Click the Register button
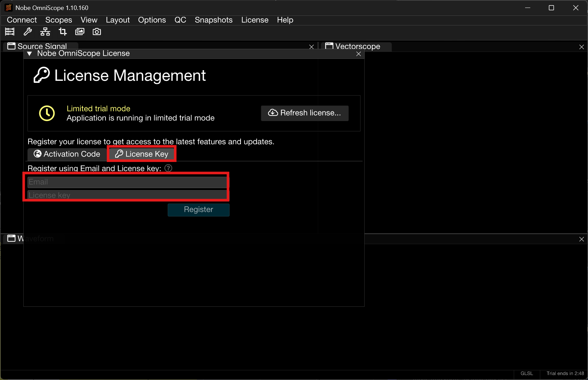Viewport: 588px width, 380px height. [199, 210]
